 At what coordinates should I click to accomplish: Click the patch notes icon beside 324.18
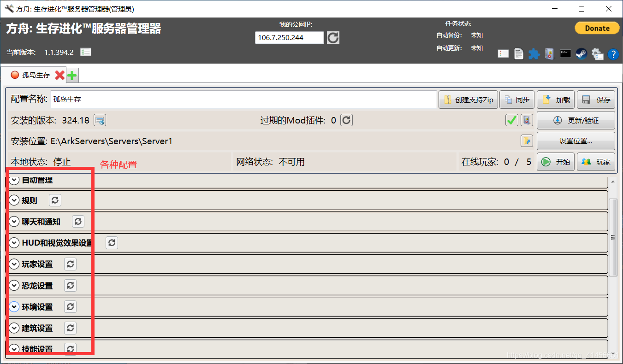(x=100, y=120)
